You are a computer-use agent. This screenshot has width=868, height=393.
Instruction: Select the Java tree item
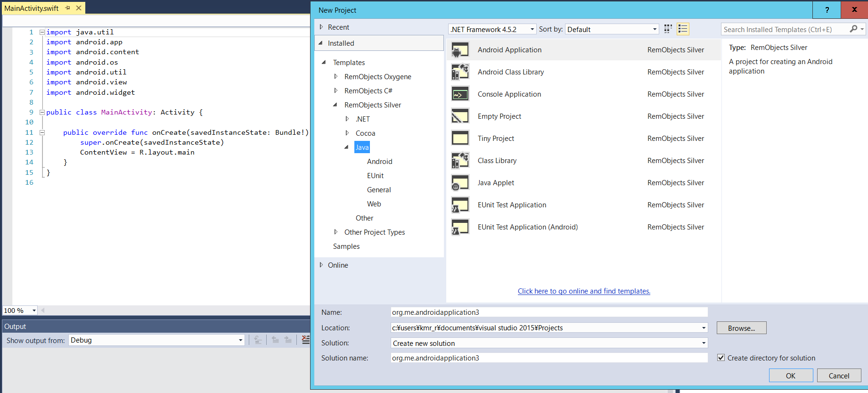[362, 147]
